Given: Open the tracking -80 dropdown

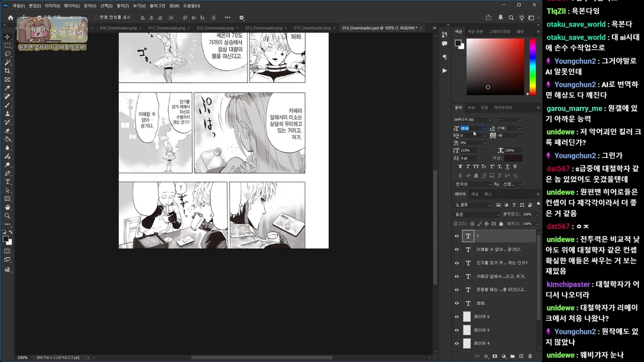Looking at the screenshot, I should pos(520,135).
